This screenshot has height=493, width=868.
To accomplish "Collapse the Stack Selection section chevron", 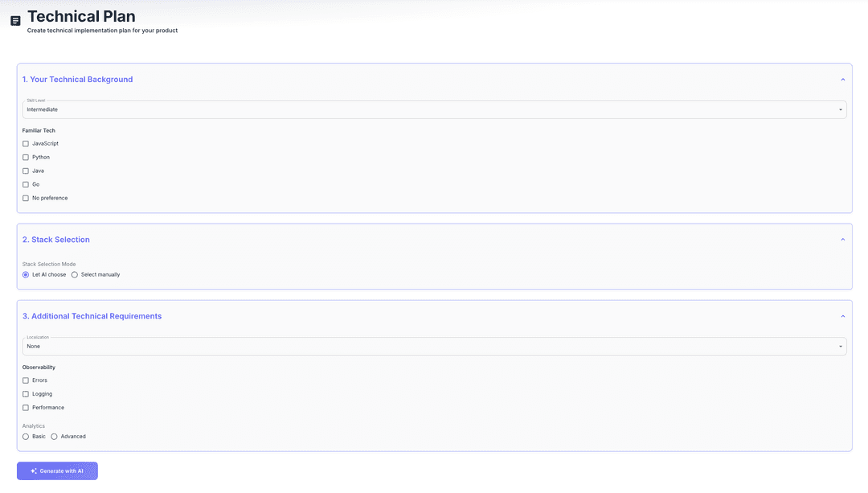I will coord(842,240).
